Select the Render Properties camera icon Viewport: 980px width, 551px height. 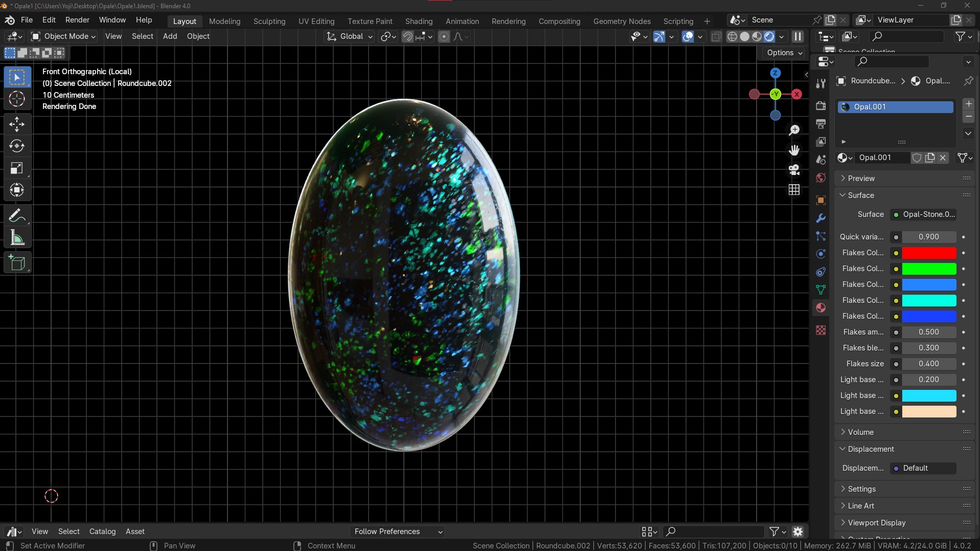coord(821,105)
